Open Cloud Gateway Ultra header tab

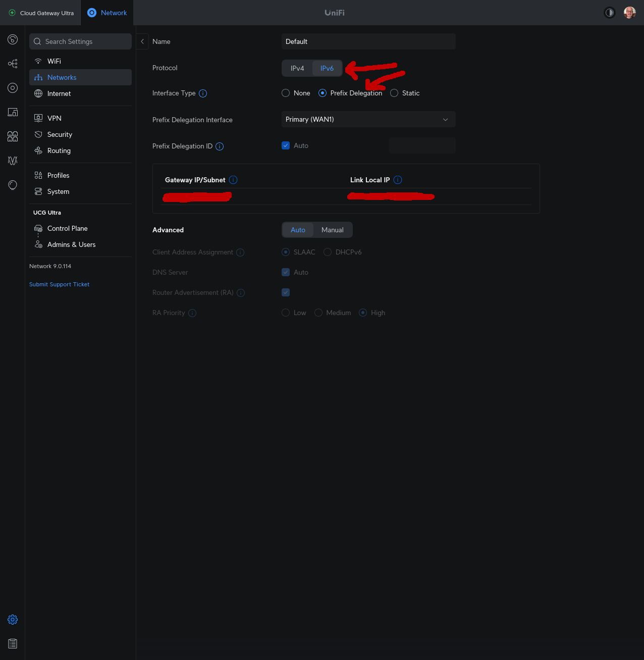(x=40, y=13)
